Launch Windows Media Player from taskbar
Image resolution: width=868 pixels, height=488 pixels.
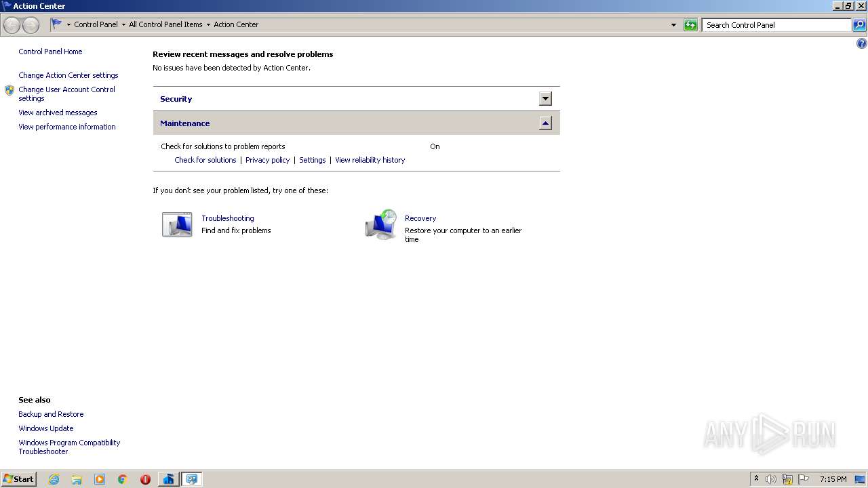(100, 479)
